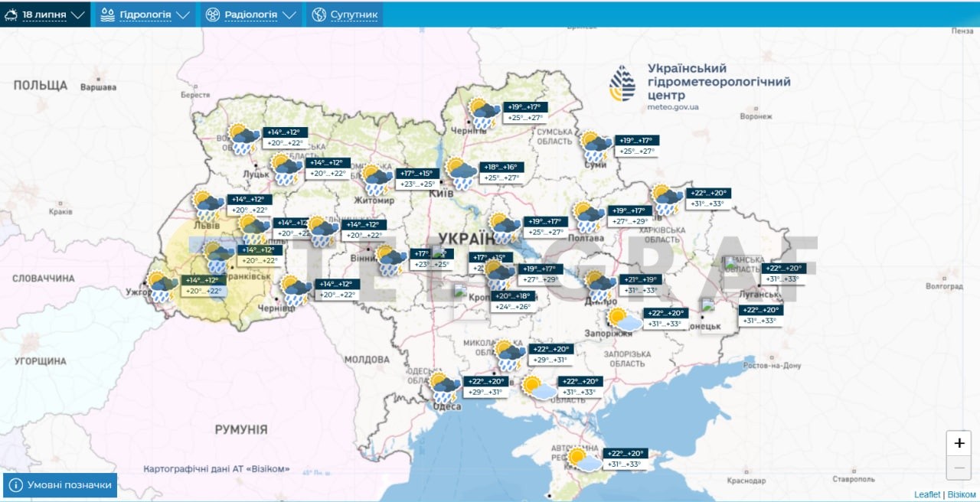Open the Умовні позначки legend
980x502 pixels.
coord(60,485)
